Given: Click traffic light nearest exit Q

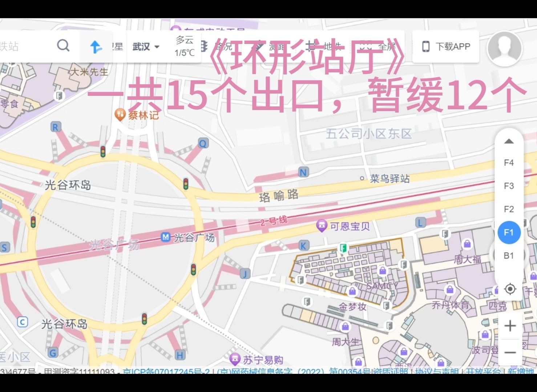Looking at the screenshot, I should 186,184.
